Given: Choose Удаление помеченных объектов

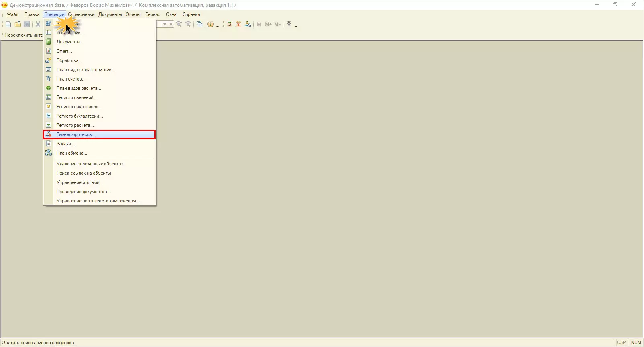Looking at the screenshot, I should pos(99,164).
